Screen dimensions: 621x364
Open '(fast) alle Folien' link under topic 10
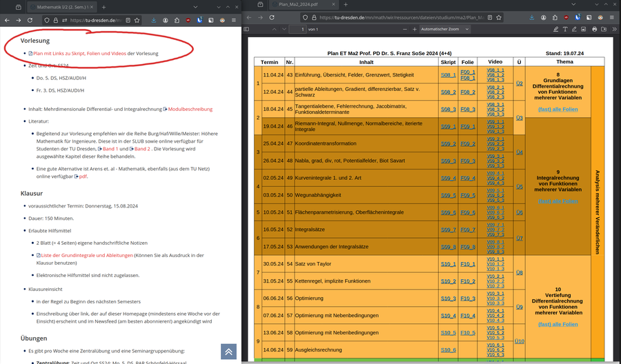coord(558,324)
